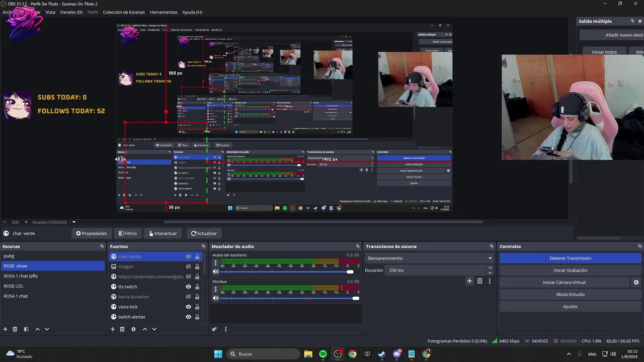Open the Ayuda (H) menu

(x=192, y=12)
